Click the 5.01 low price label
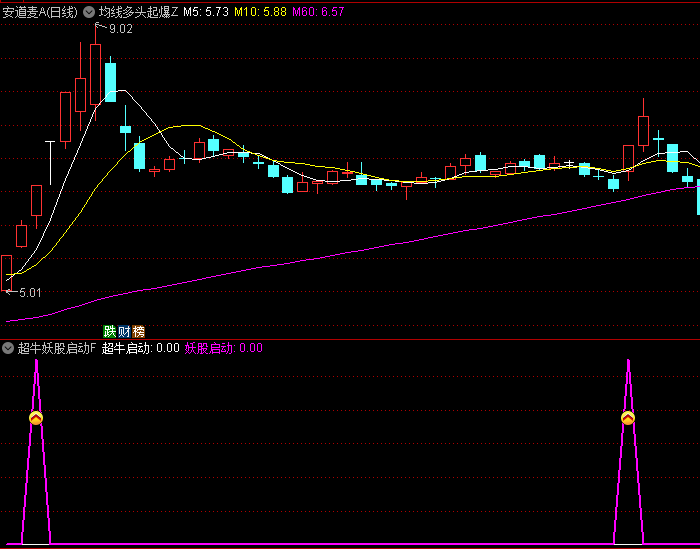 point(30,293)
